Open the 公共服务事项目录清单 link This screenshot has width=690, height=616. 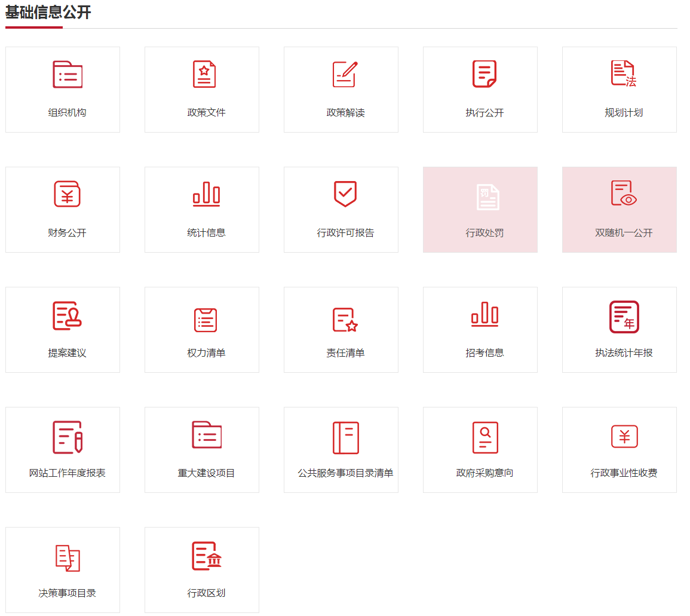pos(345,473)
